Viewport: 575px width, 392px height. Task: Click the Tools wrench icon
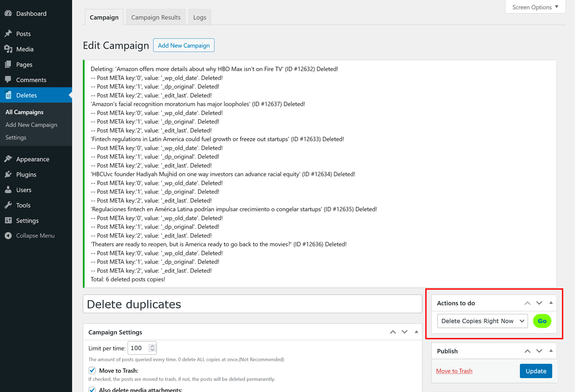coord(8,205)
